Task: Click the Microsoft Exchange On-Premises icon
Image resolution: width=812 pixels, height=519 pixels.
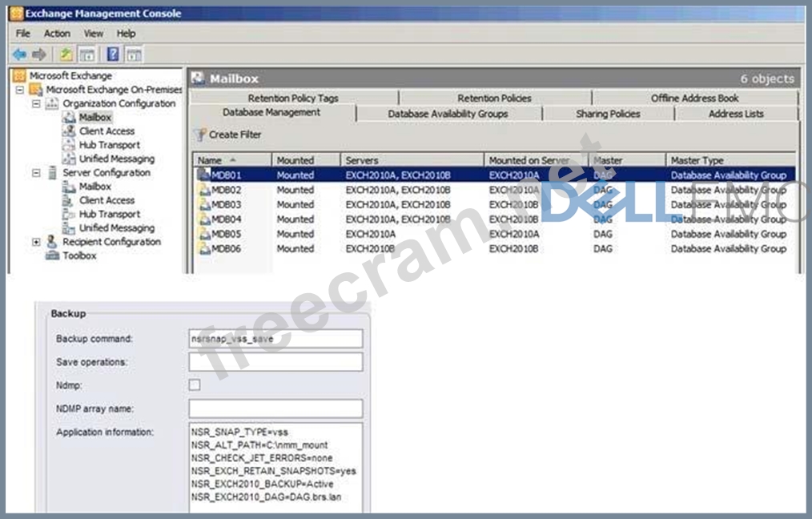Action: (36, 90)
